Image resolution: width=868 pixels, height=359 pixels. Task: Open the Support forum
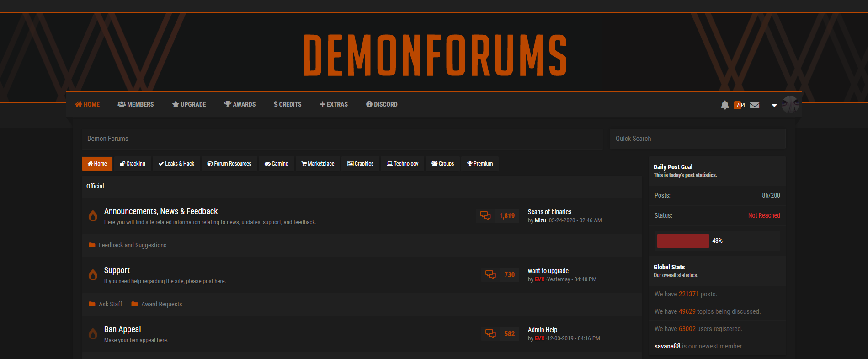click(x=117, y=270)
